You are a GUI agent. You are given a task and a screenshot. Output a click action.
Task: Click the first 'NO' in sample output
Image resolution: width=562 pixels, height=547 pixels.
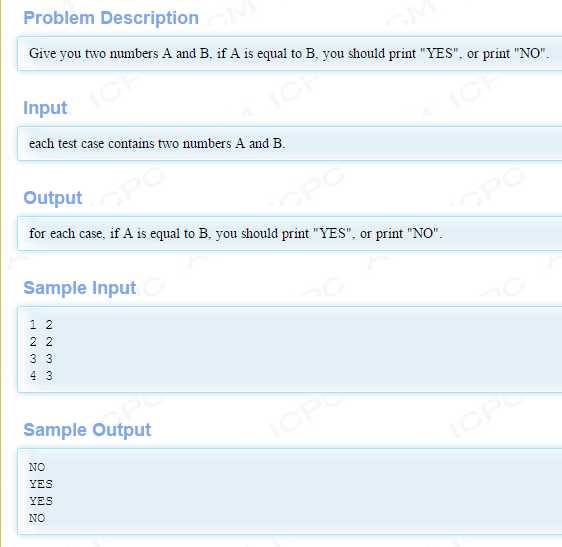(x=37, y=467)
